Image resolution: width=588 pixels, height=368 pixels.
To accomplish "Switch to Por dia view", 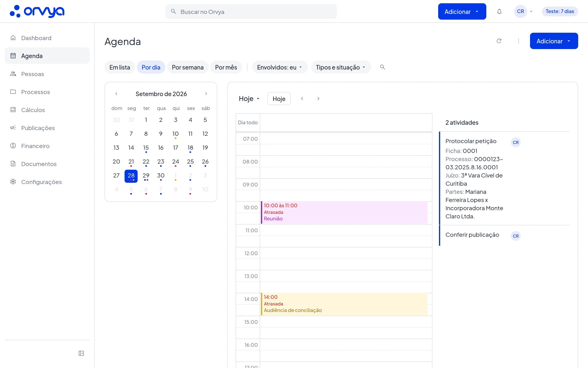I will point(151,67).
